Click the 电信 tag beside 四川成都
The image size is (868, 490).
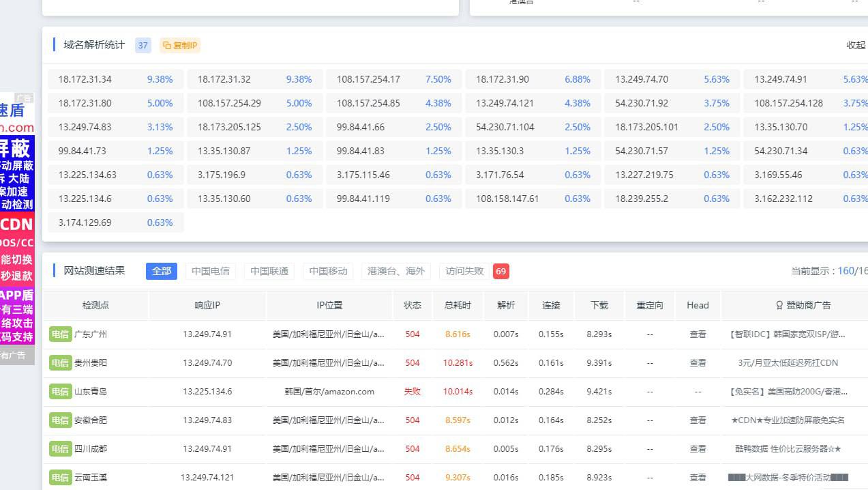tap(60, 449)
